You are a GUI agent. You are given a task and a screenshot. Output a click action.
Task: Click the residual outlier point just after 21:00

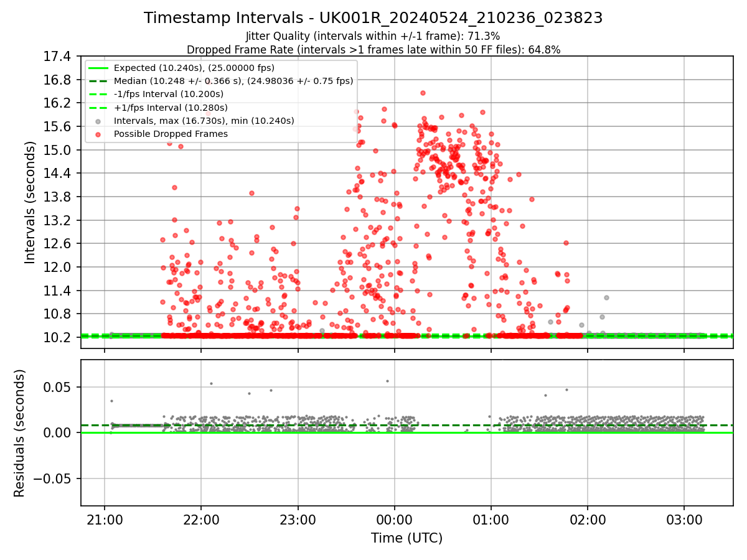coord(111,401)
